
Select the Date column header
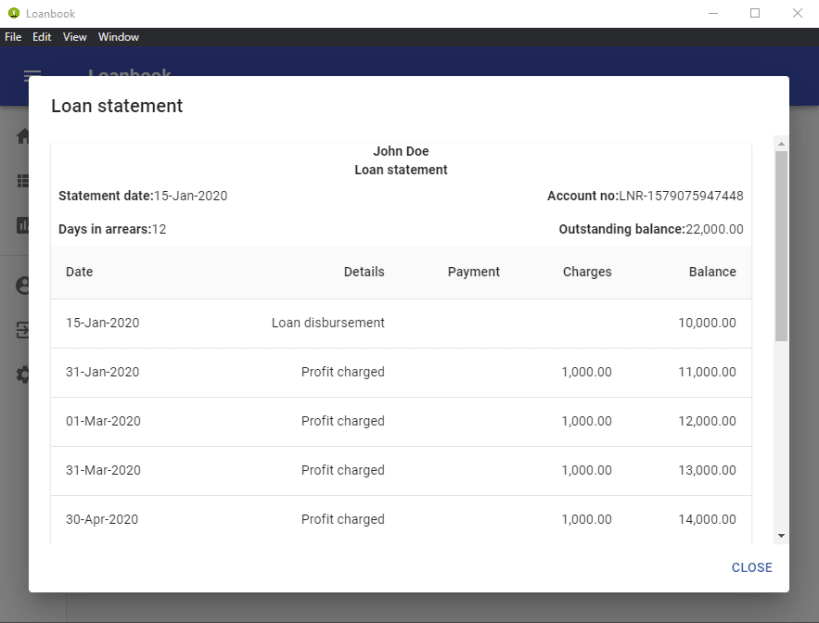tap(79, 271)
